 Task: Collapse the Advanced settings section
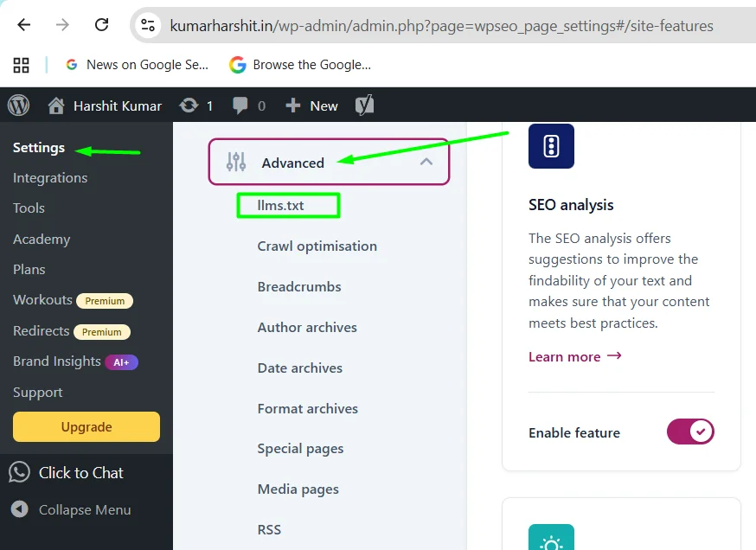pos(426,162)
